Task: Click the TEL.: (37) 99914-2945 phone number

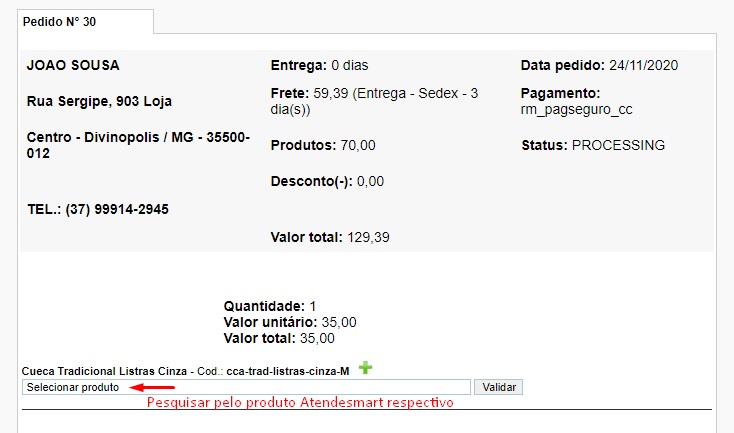Action: [x=97, y=209]
